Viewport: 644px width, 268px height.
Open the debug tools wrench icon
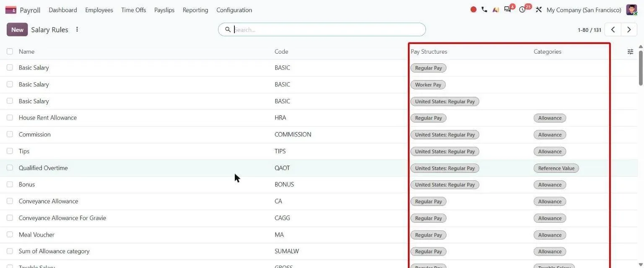click(539, 10)
